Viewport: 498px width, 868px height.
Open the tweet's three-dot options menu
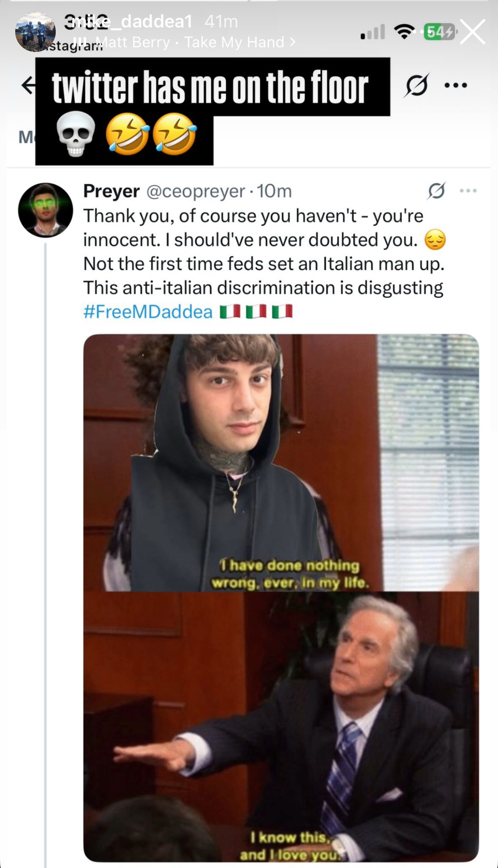tap(468, 191)
